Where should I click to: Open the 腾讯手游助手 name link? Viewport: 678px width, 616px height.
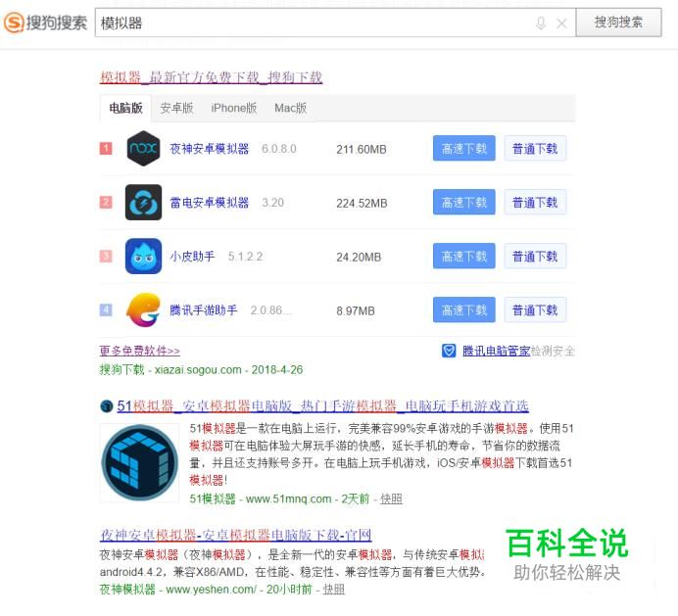[203, 310]
